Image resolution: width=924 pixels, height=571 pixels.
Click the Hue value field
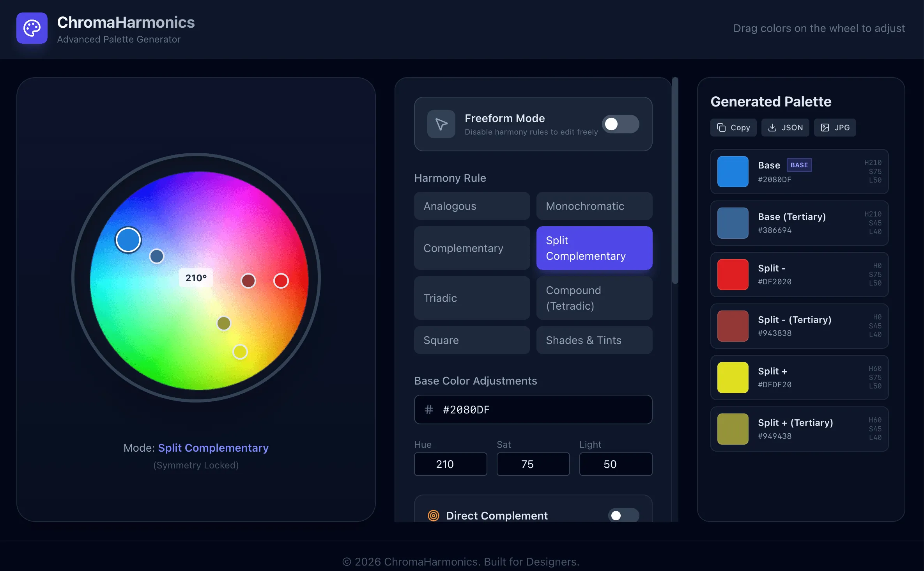point(451,464)
